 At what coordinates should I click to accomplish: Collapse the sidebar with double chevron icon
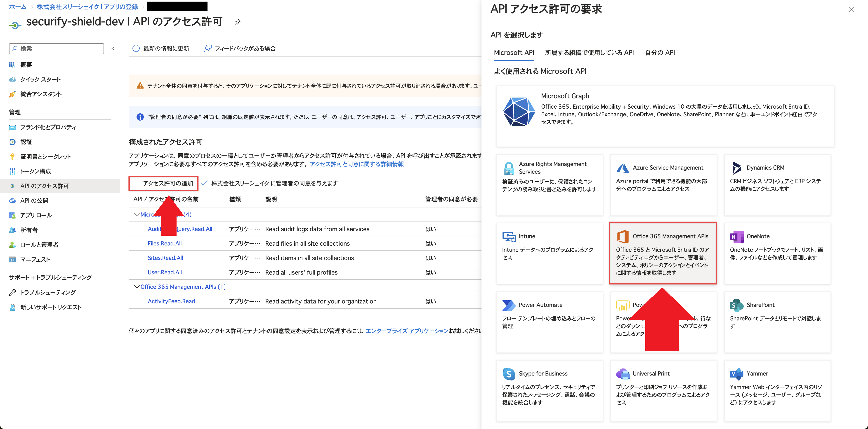coord(113,49)
